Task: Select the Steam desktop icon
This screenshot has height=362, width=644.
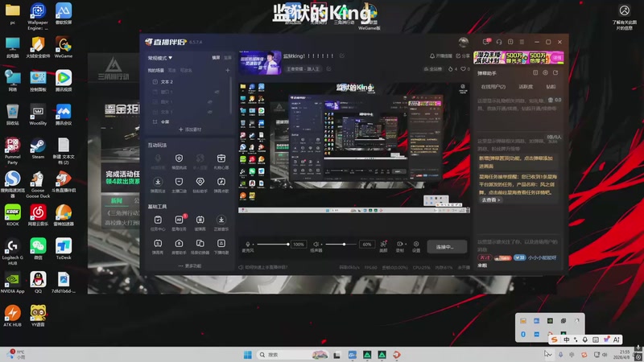Action: pyautogui.click(x=38, y=148)
